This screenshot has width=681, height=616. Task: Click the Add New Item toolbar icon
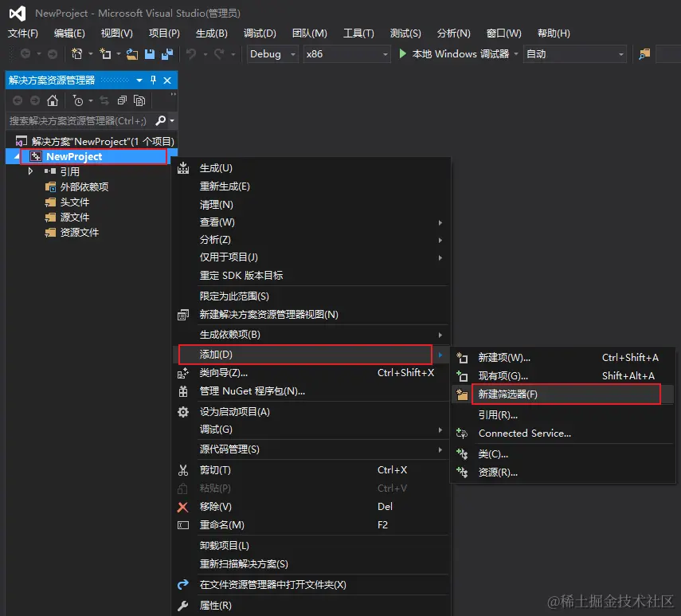[x=105, y=54]
